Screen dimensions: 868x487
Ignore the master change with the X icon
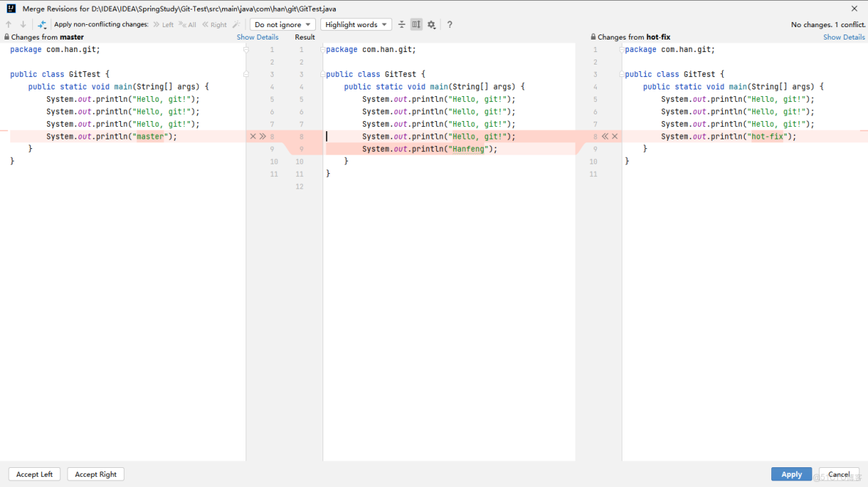pos(253,136)
